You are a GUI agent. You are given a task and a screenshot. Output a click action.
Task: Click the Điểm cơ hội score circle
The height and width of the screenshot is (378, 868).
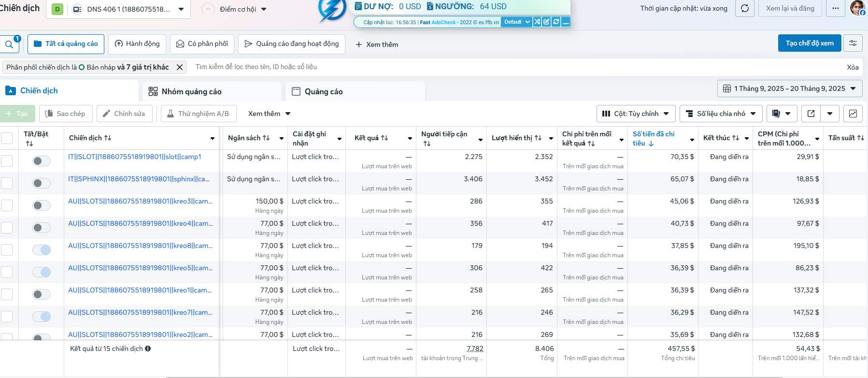[x=208, y=9]
